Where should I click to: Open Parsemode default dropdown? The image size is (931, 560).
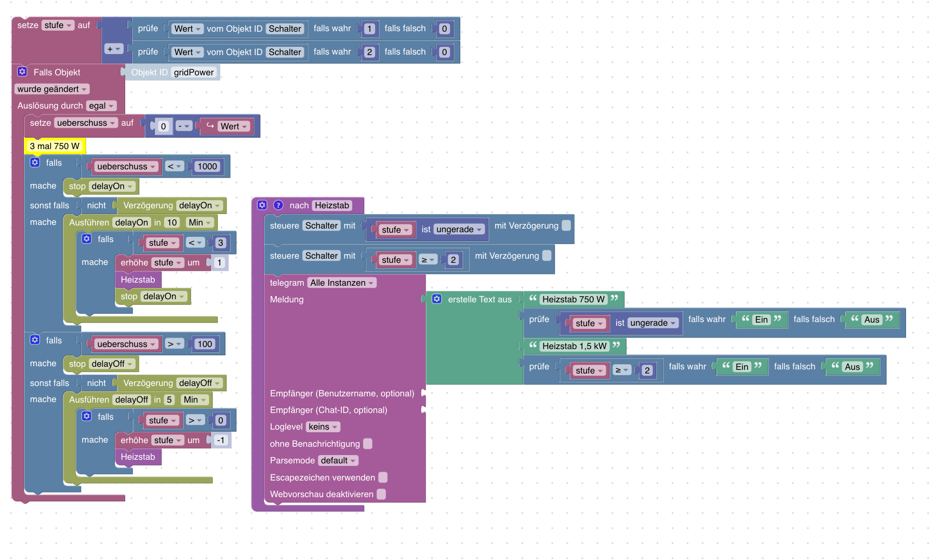click(338, 460)
